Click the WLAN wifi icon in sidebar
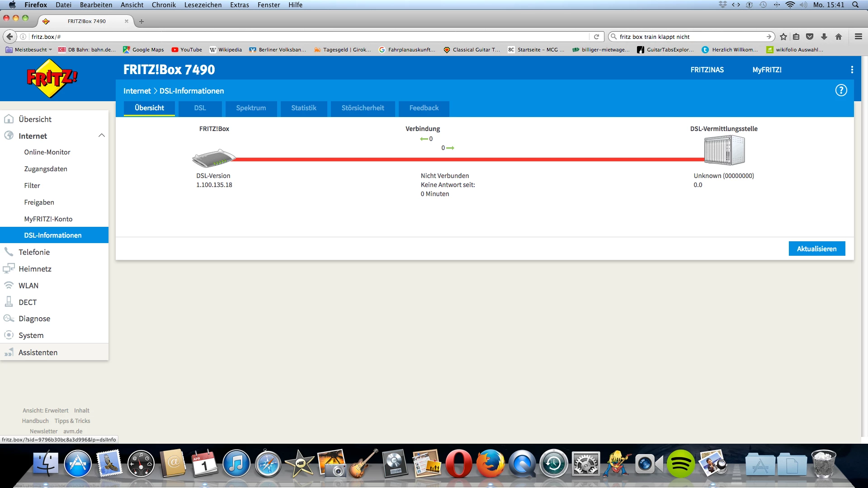This screenshot has width=868, height=488. (9, 285)
